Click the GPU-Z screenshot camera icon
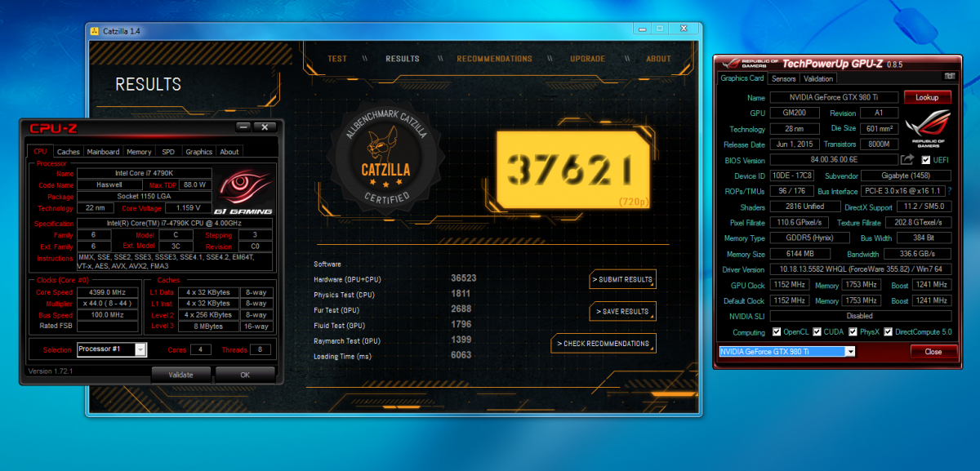 point(949,76)
